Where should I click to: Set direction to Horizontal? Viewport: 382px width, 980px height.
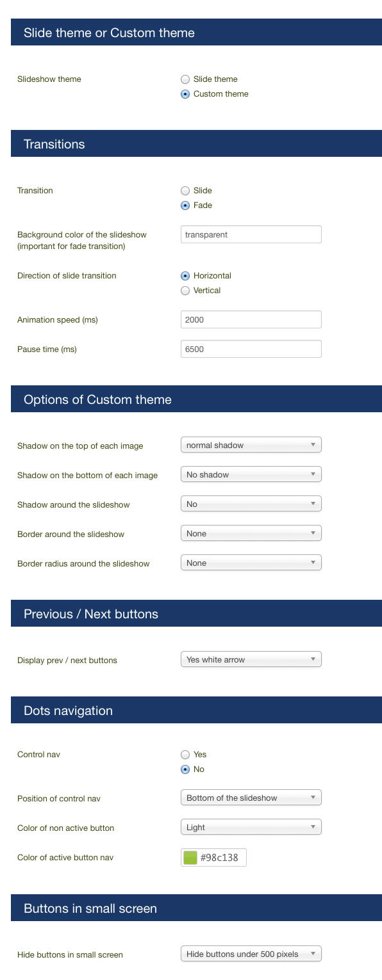click(185, 276)
